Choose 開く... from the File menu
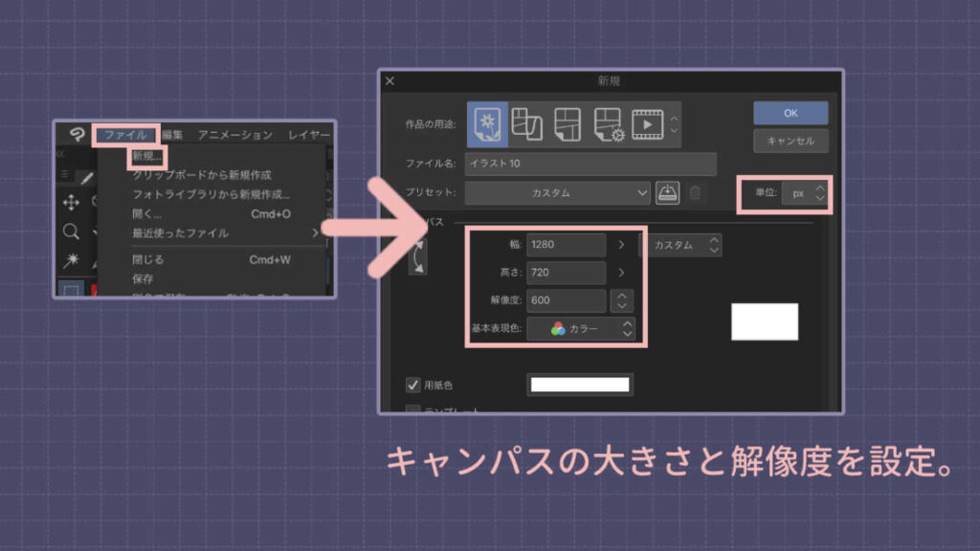This screenshot has height=551, width=980. pyautogui.click(x=212, y=213)
